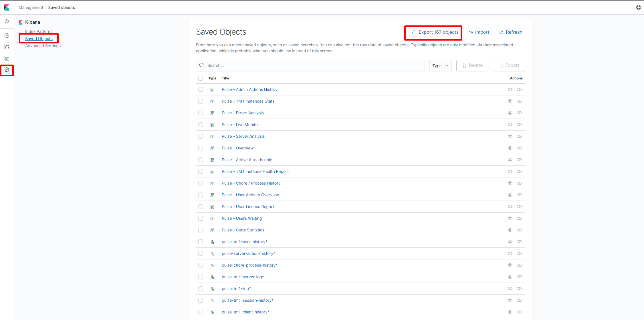Open the help icon at top right
Image resolution: width=644 pixels, height=320 pixels.
tap(638, 7)
